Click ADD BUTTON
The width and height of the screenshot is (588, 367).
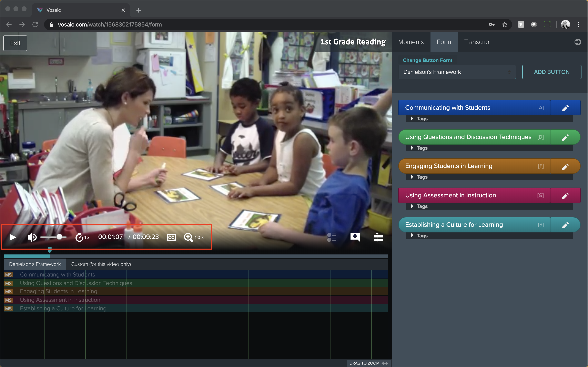(x=551, y=72)
